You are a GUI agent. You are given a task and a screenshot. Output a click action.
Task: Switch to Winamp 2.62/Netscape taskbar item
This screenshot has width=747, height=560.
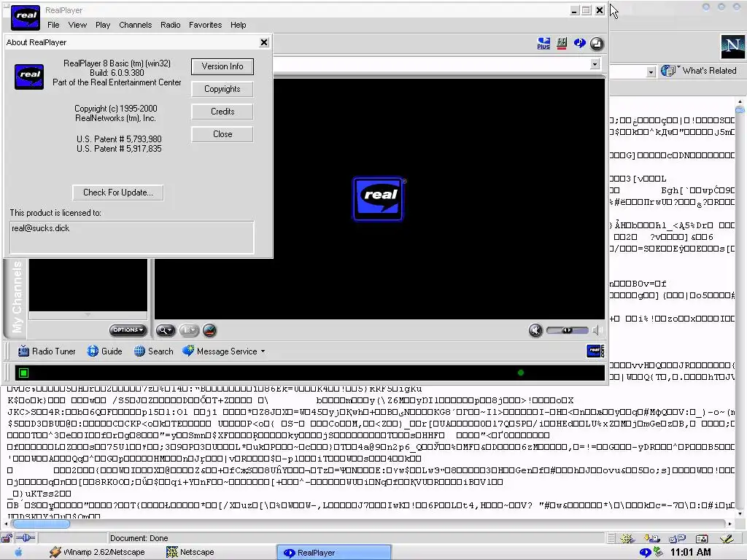tap(98, 553)
